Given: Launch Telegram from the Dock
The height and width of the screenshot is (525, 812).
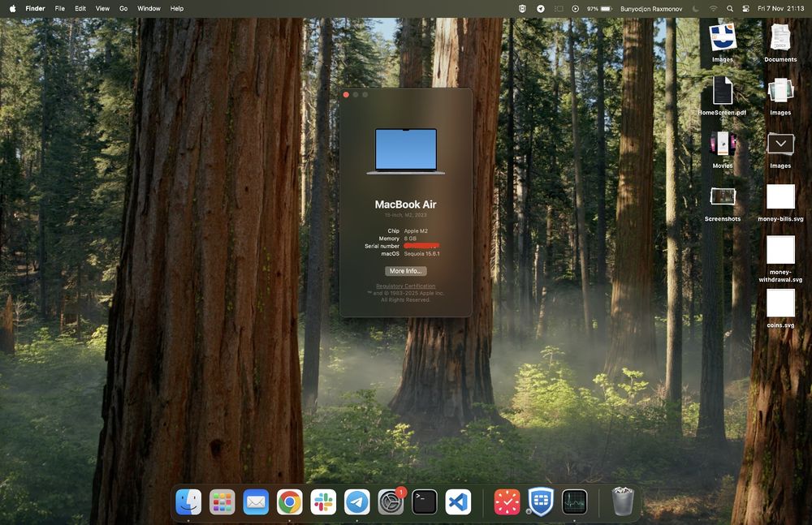Looking at the screenshot, I should 357,501.
